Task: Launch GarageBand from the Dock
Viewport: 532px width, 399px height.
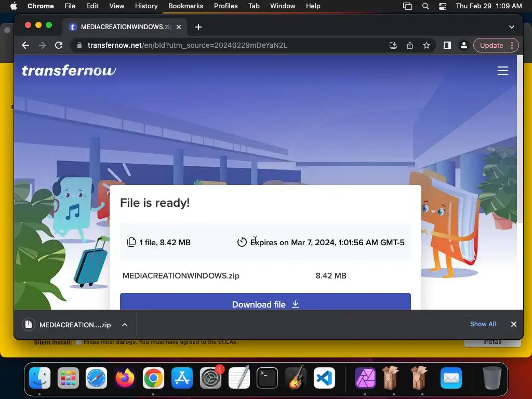Action: coord(296,378)
